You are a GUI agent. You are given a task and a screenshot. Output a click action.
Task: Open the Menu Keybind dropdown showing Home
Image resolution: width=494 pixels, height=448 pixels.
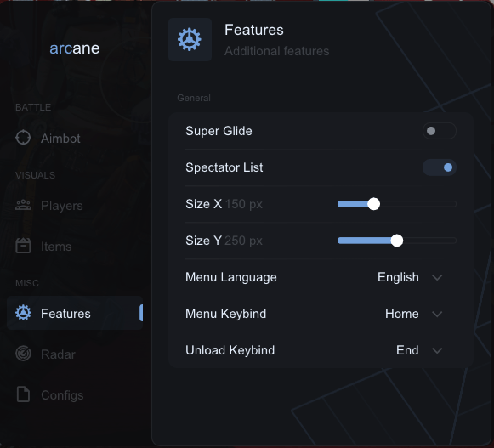[413, 314]
